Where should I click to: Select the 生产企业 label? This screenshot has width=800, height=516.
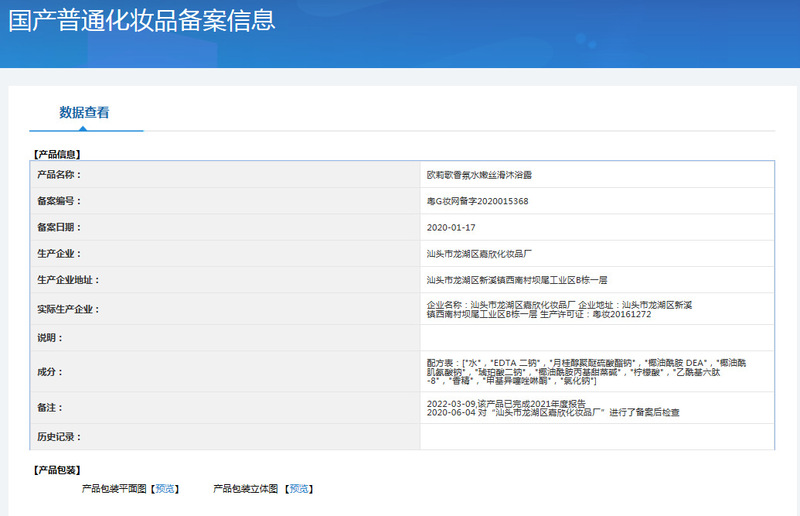[59, 254]
